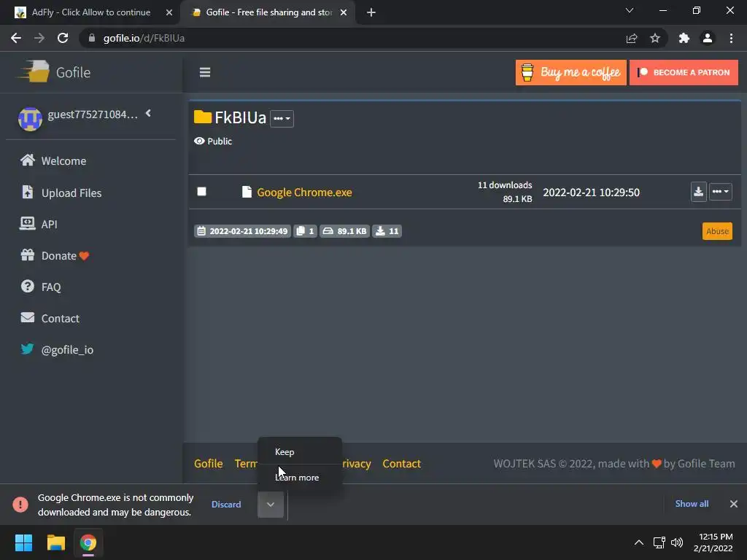This screenshot has height=560, width=747.
Task: Click the 2022-02-21 10:29:49 date badge
Action: (x=242, y=231)
